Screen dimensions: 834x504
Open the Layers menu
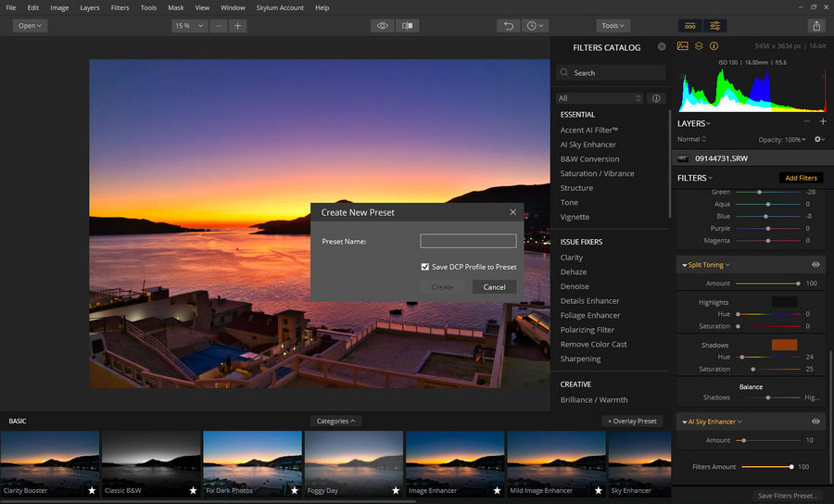click(x=89, y=7)
